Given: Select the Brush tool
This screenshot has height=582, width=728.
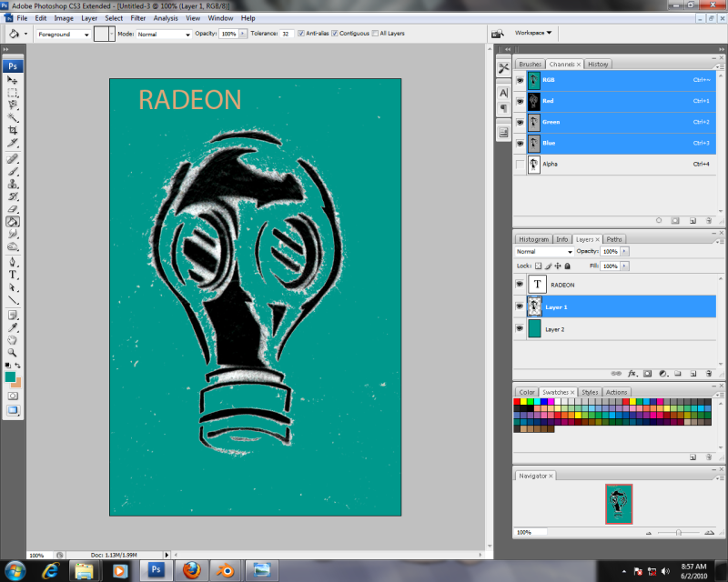Looking at the screenshot, I should tap(13, 172).
